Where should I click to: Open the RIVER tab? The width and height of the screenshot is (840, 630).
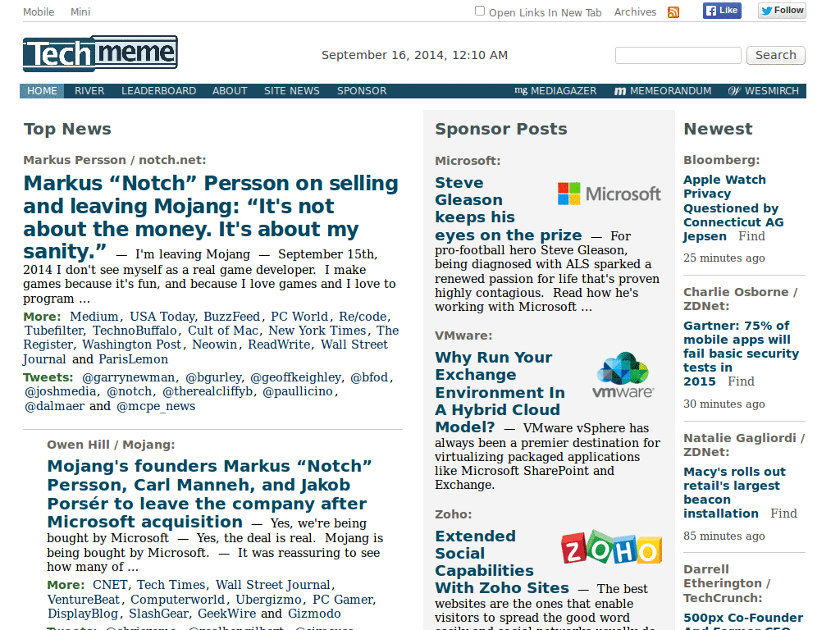[89, 90]
